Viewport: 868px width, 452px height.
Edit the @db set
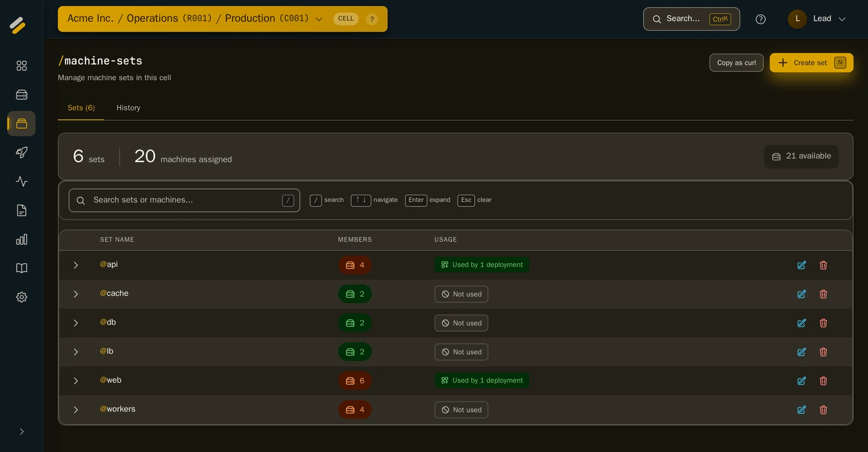pyautogui.click(x=802, y=323)
